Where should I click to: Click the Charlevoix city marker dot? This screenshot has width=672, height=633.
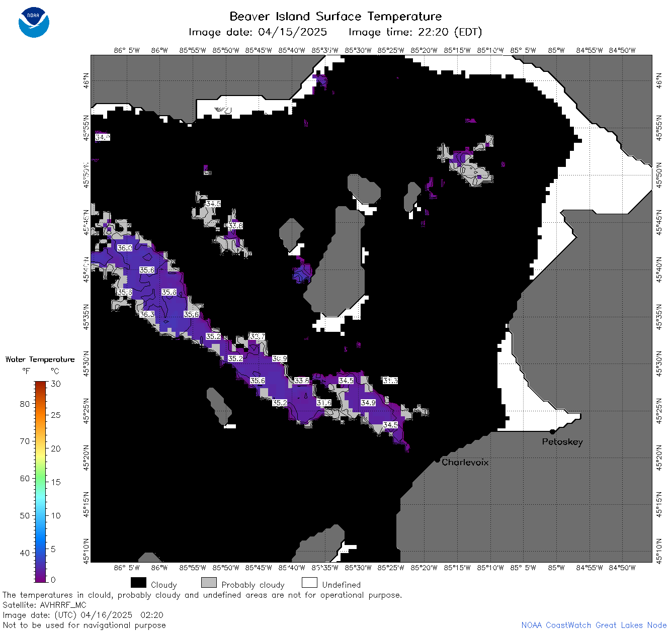coord(437,460)
